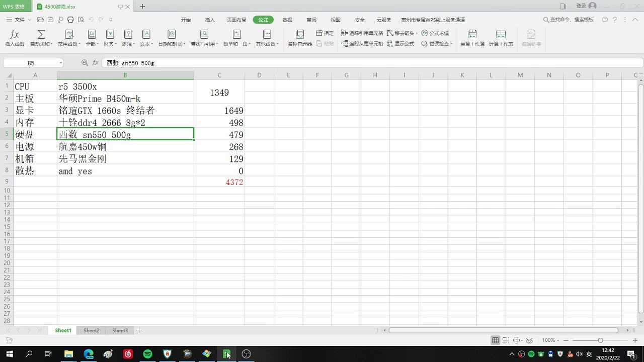Open the 文本 text functions icon
Viewport: 644px width, 362px height.
coord(146,34)
